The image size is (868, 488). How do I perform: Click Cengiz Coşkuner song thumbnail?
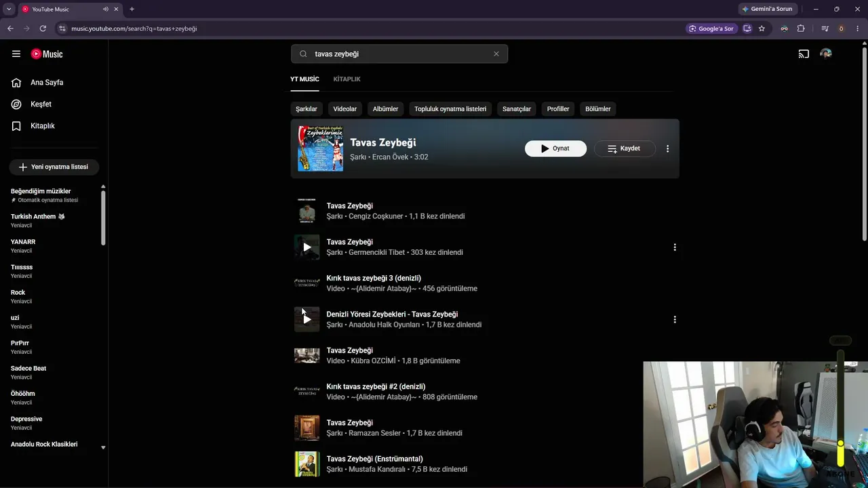coord(307,211)
